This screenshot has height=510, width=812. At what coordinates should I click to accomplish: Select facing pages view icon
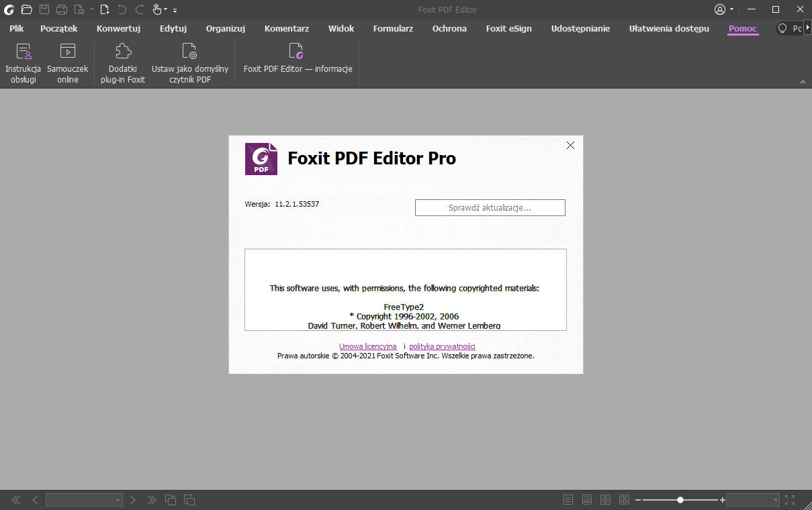[x=605, y=500]
